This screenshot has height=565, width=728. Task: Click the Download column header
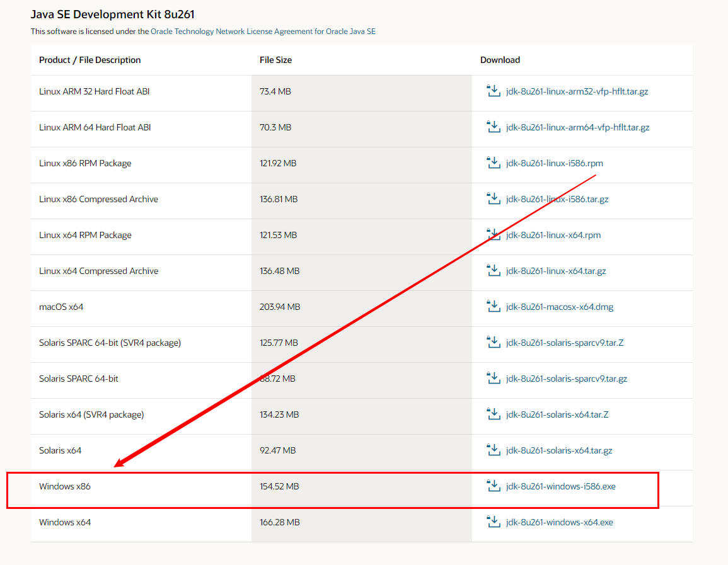click(x=500, y=60)
